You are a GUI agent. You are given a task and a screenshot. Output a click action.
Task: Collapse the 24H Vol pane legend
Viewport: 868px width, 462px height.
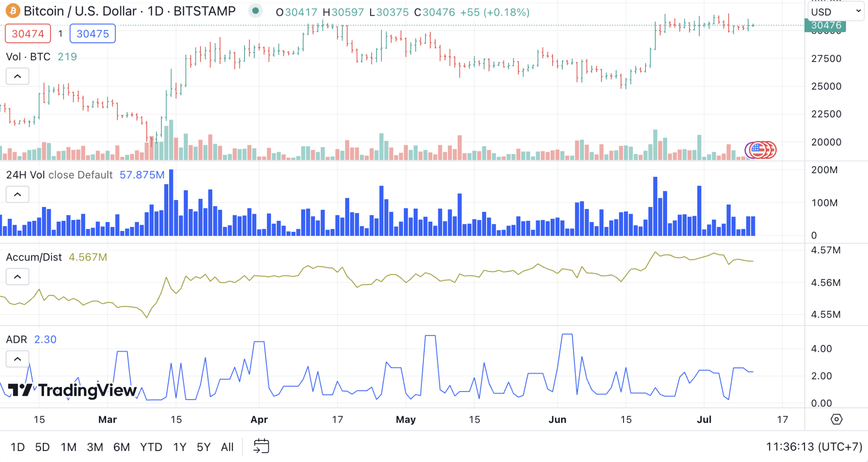coord(17,195)
